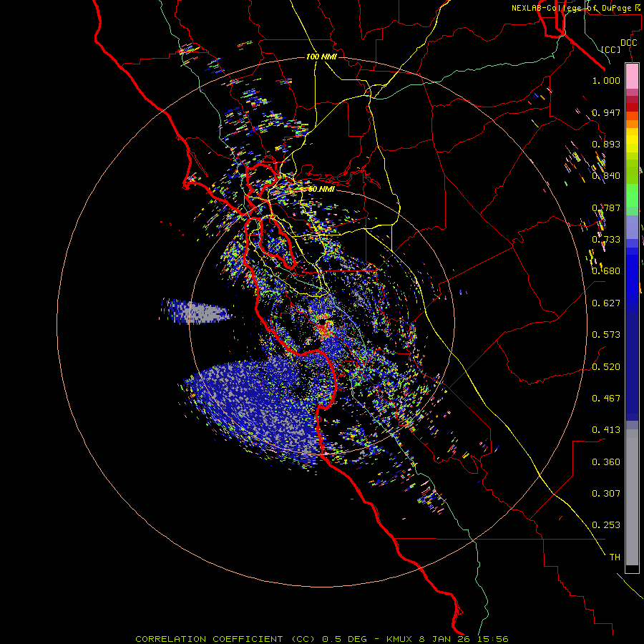
Task: Click the 0.733 color scale value
Action: point(606,240)
